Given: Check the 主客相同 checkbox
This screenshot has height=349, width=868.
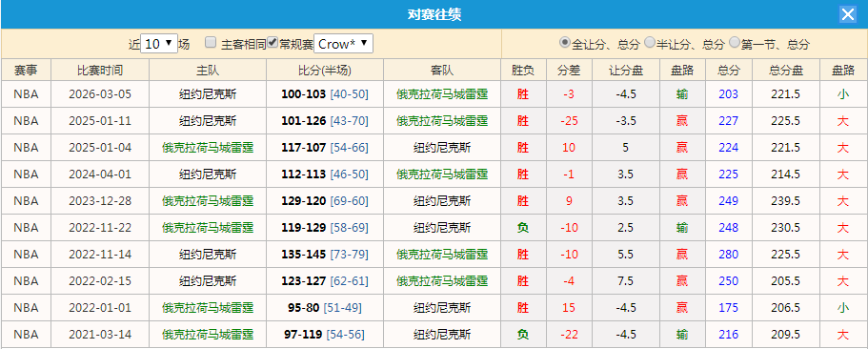Looking at the screenshot, I should [x=211, y=43].
